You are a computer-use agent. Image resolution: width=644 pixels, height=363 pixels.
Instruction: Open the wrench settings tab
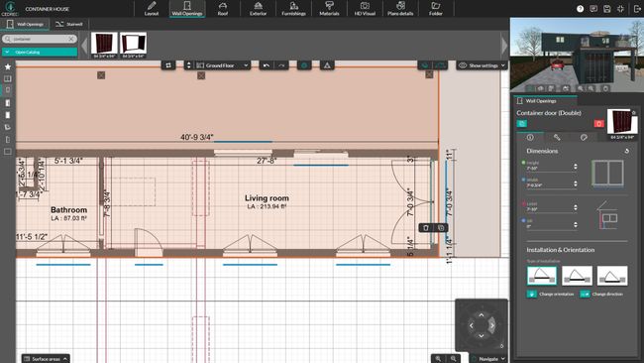click(x=557, y=137)
